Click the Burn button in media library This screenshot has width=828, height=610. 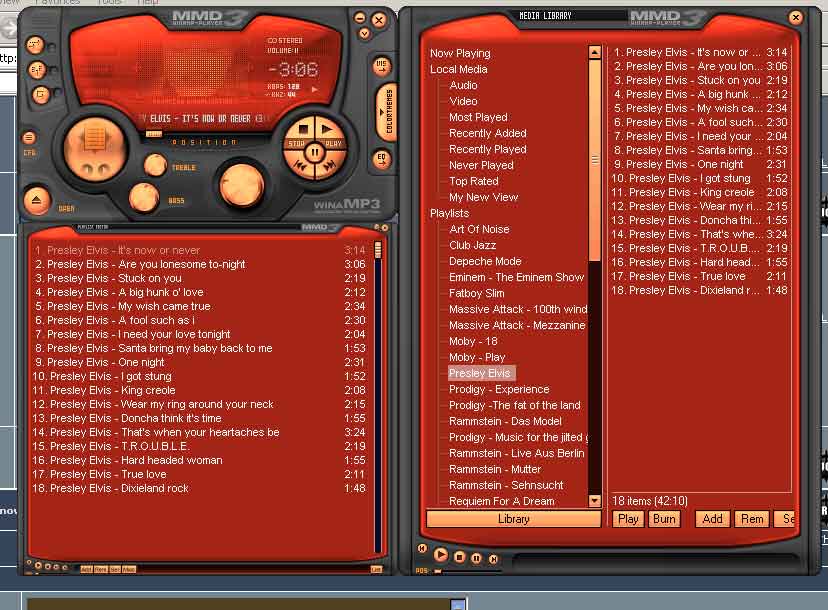pos(664,519)
